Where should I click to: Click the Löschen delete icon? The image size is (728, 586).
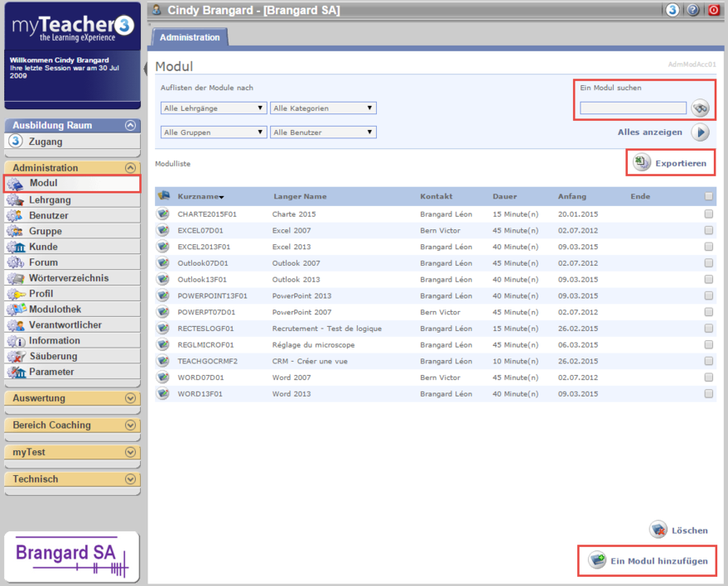tap(658, 530)
